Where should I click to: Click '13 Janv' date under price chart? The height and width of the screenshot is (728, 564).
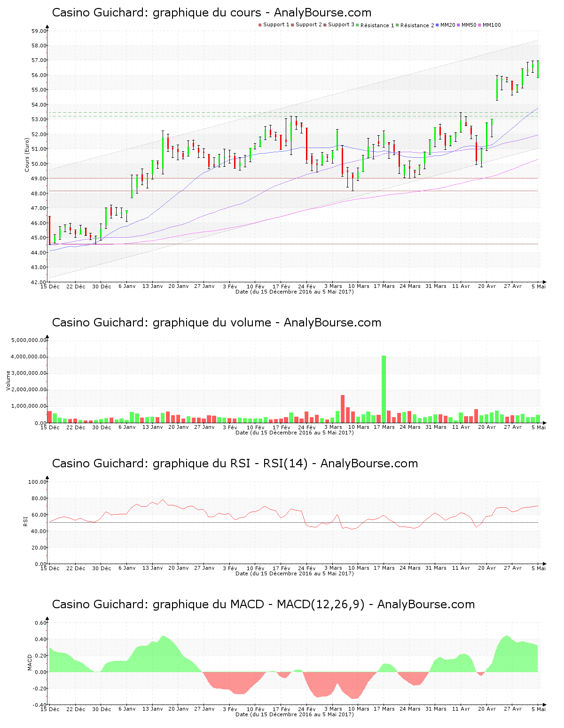tap(153, 286)
